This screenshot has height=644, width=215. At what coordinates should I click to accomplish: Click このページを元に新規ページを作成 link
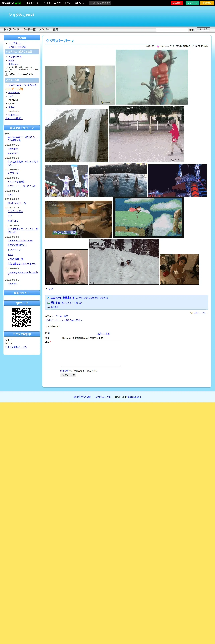(x=92, y=298)
